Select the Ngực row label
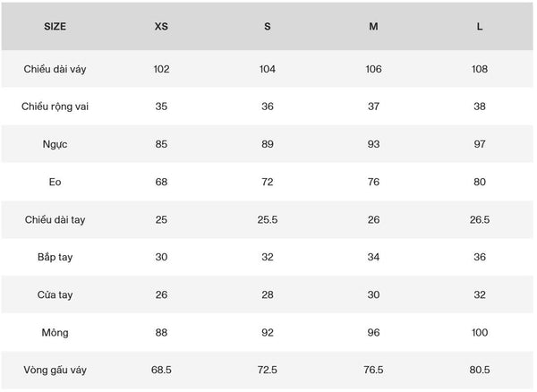 (x=55, y=144)
